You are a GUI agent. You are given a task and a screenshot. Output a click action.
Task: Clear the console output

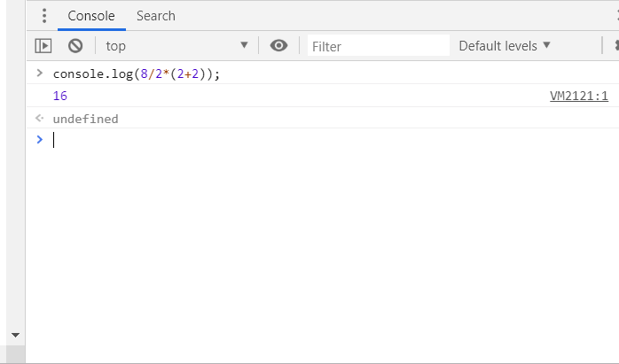[75, 45]
